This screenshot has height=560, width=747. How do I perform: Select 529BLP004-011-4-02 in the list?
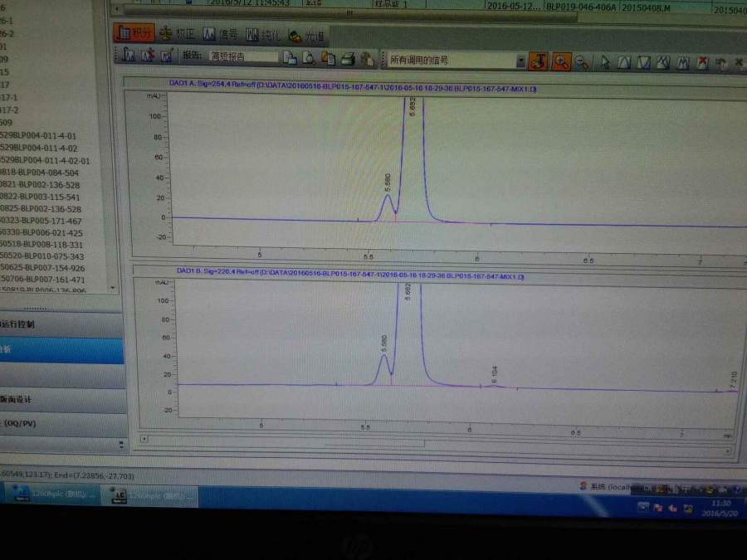coord(38,149)
